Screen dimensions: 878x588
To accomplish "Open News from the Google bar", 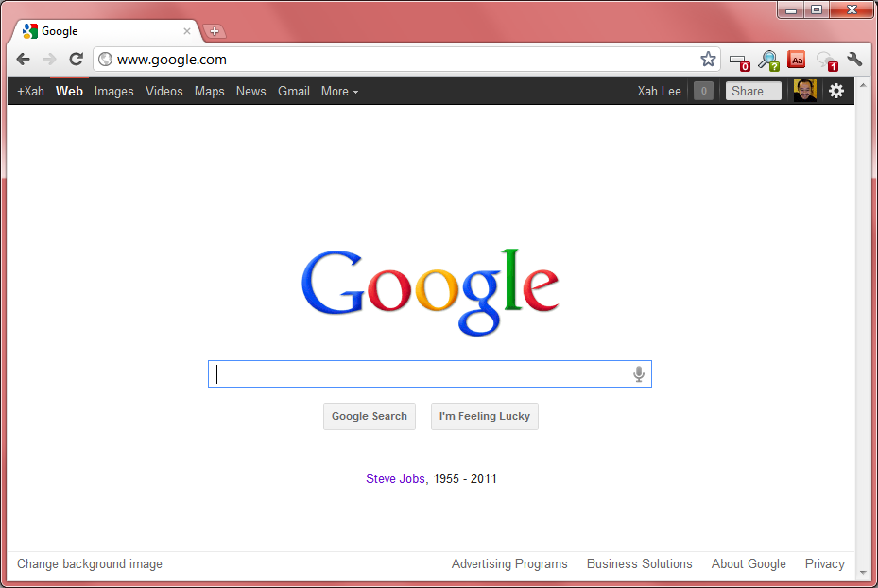I will [x=250, y=92].
